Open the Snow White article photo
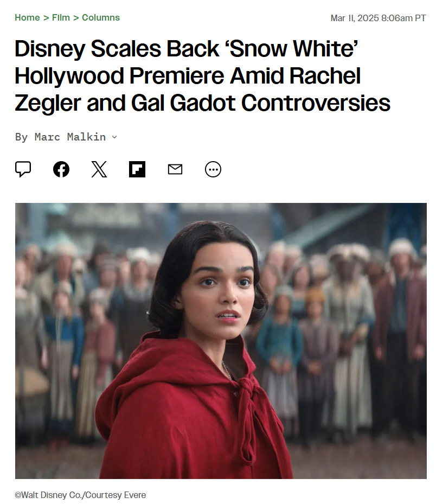 coord(221,341)
